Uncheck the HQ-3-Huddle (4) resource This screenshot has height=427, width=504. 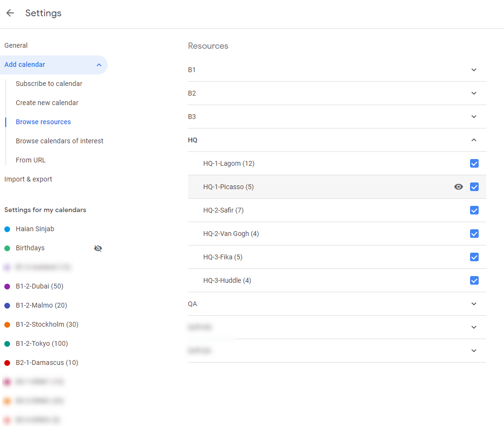click(474, 280)
